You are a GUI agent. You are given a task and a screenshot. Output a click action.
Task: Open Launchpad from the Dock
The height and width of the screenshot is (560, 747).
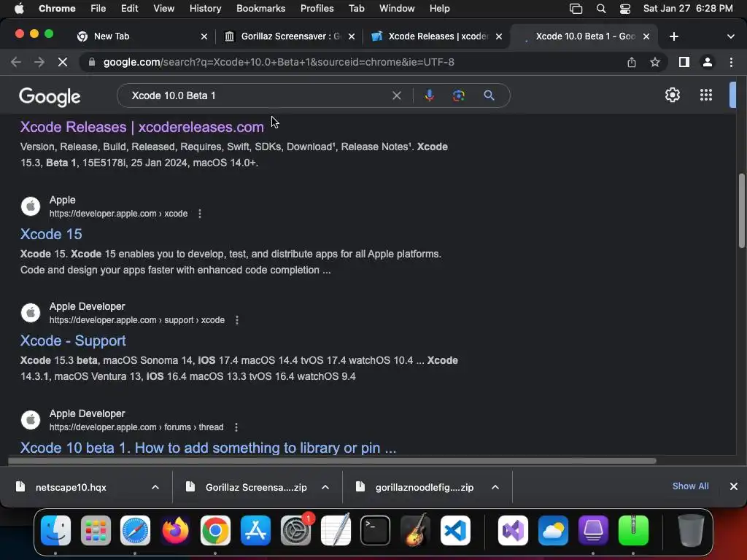pyautogui.click(x=96, y=530)
